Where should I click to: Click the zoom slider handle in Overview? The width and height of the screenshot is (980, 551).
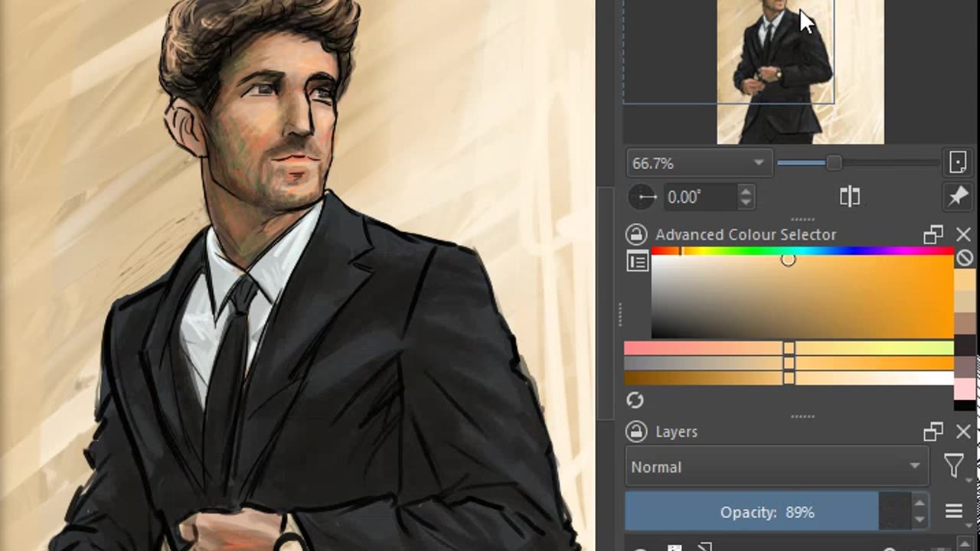click(x=834, y=162)
